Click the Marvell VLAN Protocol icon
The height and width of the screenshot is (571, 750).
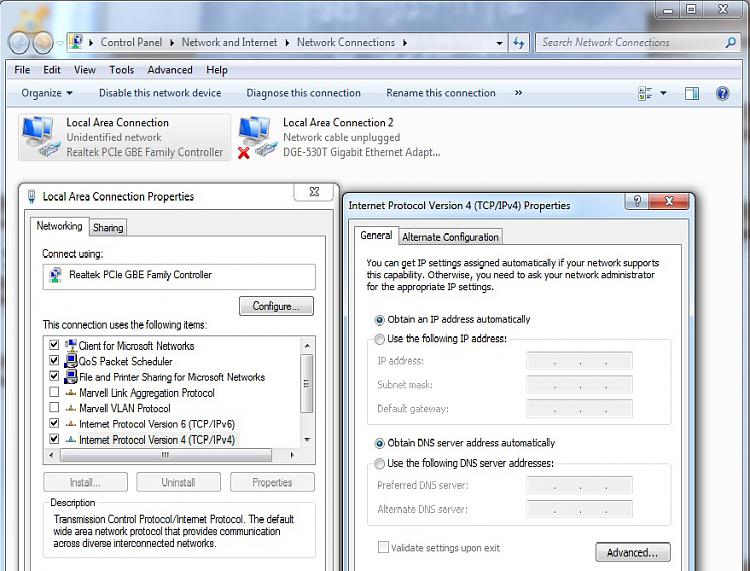point(71,408)
